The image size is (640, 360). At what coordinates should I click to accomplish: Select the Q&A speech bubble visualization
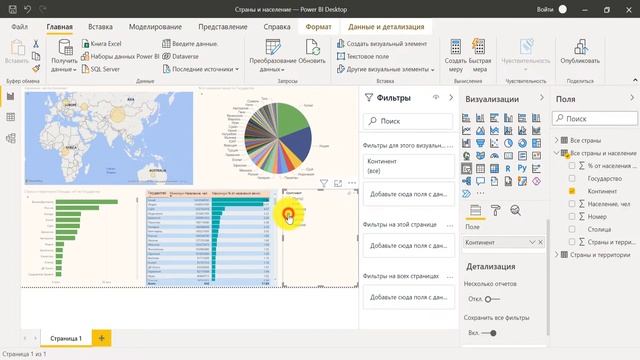coord(480,181)
